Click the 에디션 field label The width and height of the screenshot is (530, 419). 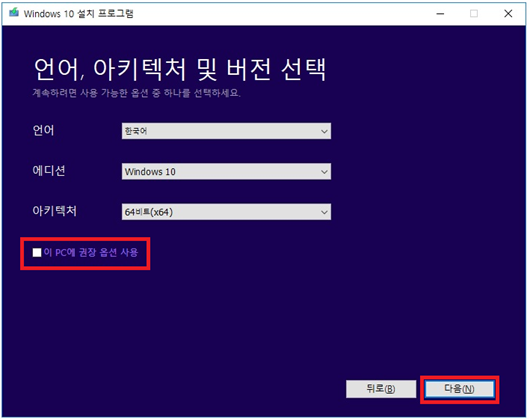coord(49,171)
